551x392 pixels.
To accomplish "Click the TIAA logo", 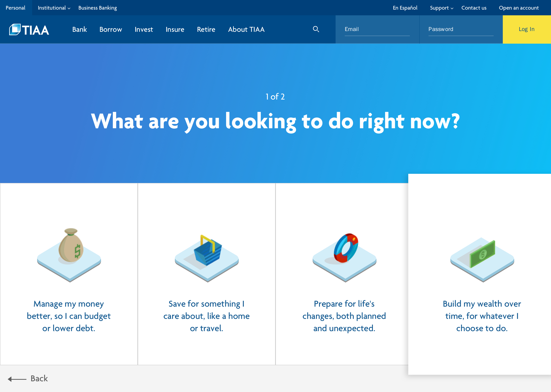I will tap(29, 30).
